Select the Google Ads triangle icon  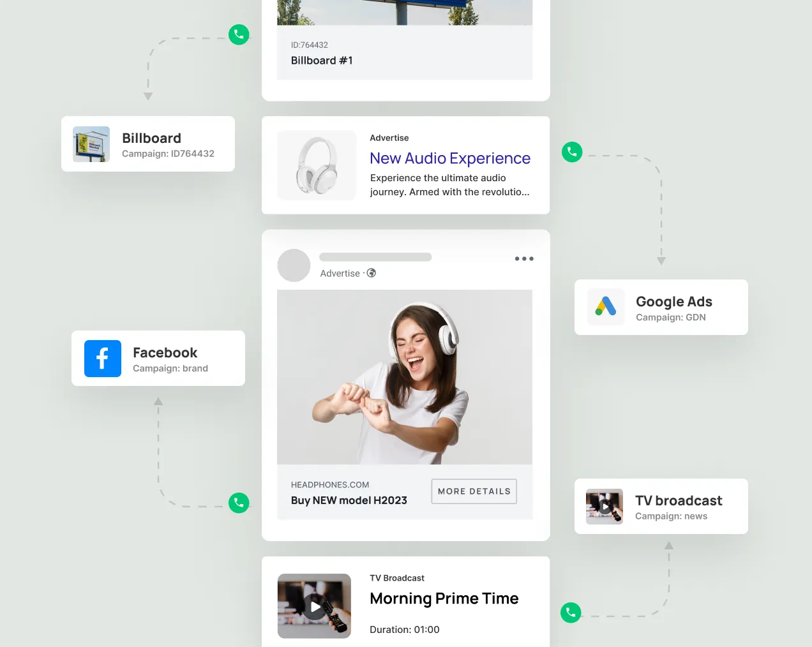pos(605,307)
